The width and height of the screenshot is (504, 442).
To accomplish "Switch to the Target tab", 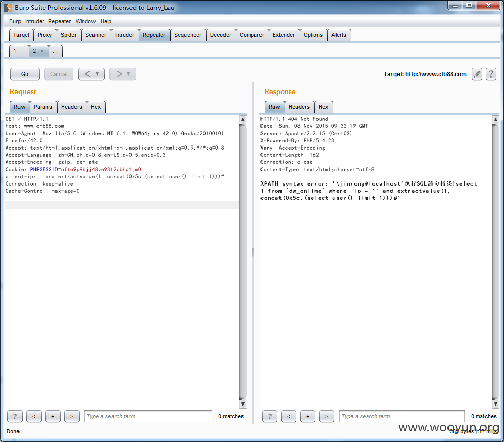I will [x=21, y=35].
